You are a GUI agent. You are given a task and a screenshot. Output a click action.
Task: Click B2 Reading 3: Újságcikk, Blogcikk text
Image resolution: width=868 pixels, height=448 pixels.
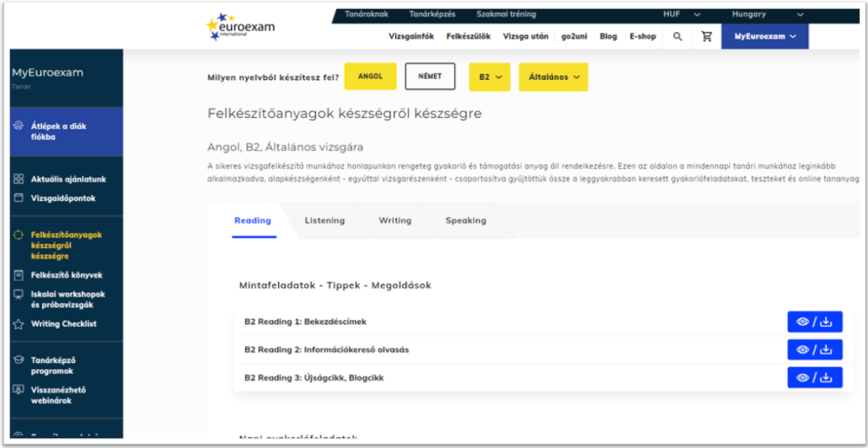(x=314, y=378)
